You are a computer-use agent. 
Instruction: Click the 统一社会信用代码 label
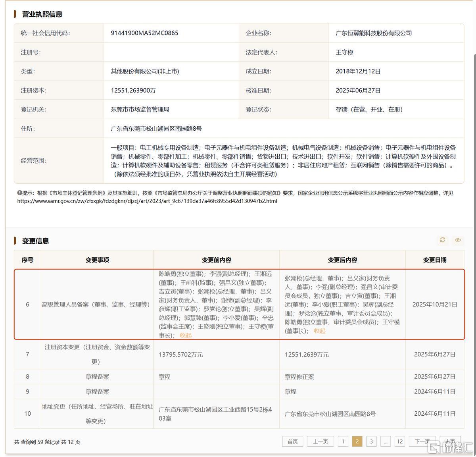click(x=45, y=33)
